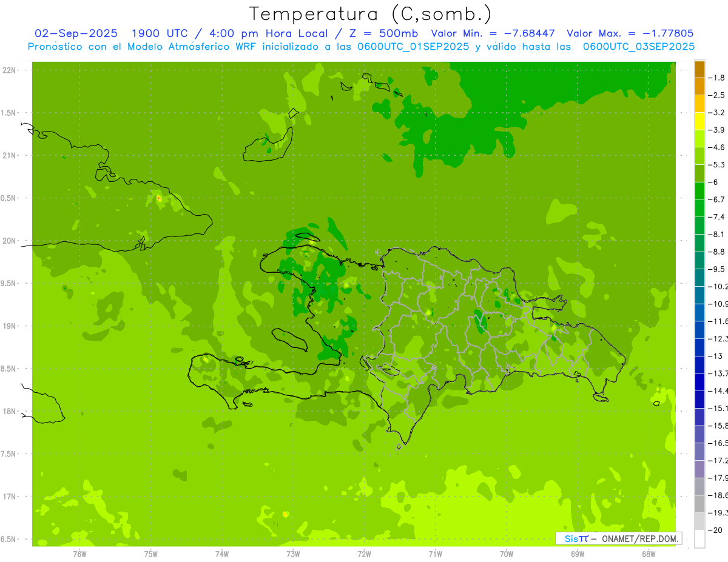728x562 pixels.
Task: Pick the yellow swatch between -3.2 and -3.9
Action: coord(699,121)
